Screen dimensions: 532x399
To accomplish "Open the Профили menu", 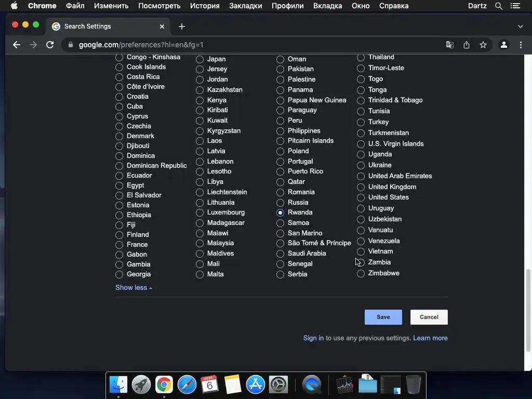I will 288,6.
